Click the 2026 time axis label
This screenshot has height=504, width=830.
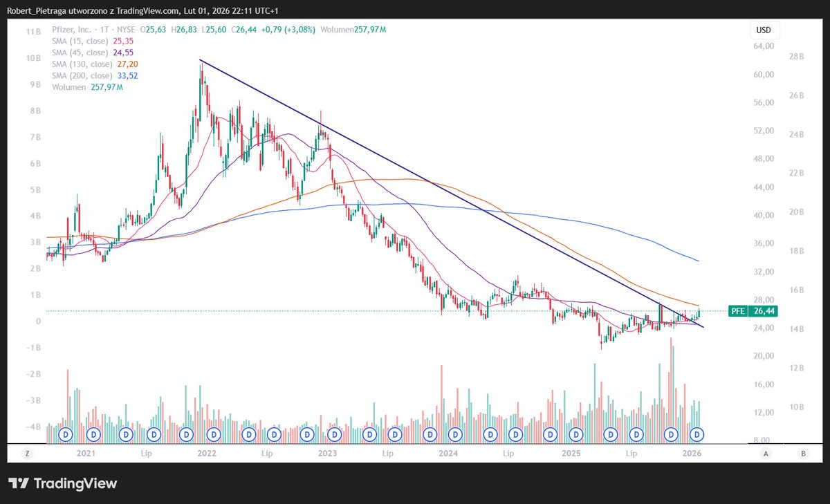click(x=692, y=454)
